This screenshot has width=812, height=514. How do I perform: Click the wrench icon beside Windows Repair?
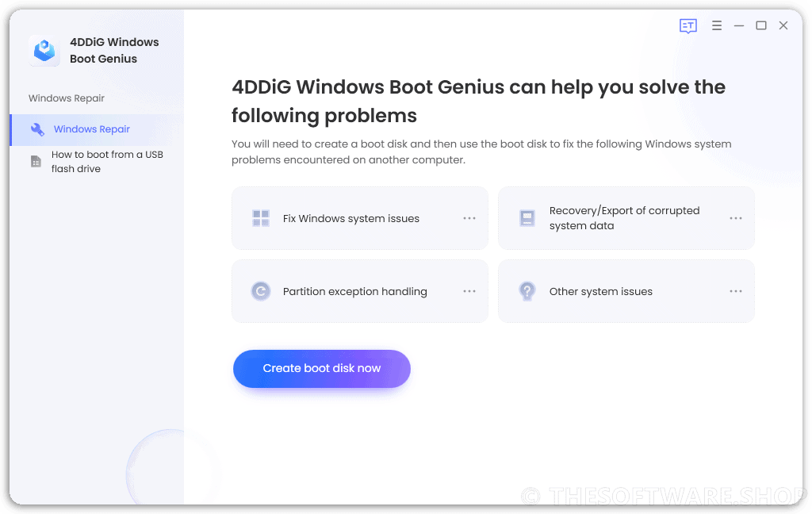pyautogui.click(x=37, y=129)
